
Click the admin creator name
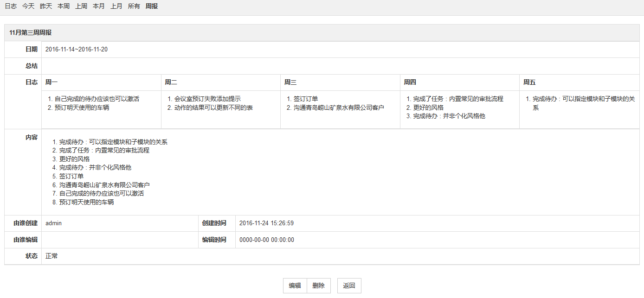53,223
